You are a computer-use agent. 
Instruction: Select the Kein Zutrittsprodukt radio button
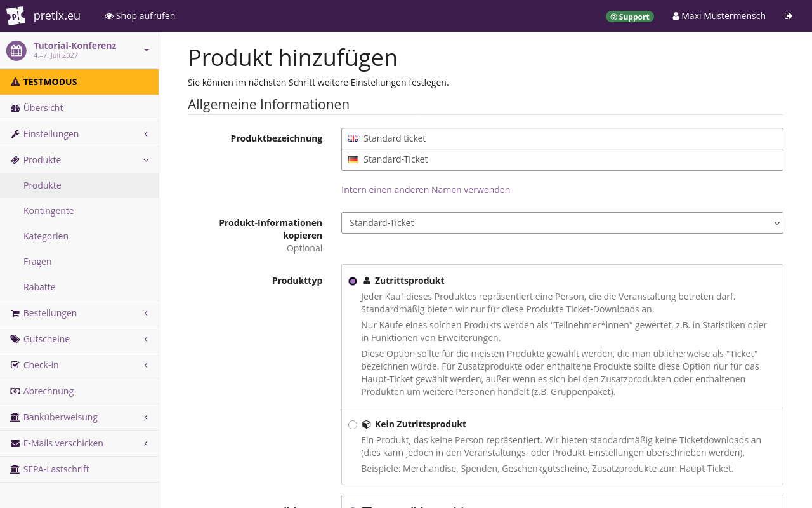pos(353,425)
